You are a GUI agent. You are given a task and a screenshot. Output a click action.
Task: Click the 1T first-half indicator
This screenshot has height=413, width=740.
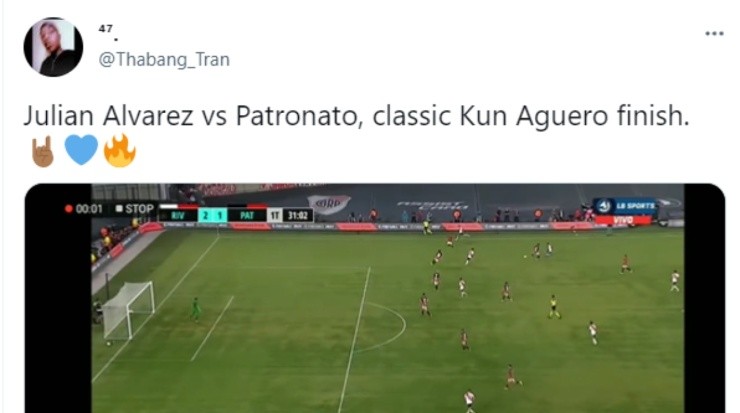(x=275, y=216)
